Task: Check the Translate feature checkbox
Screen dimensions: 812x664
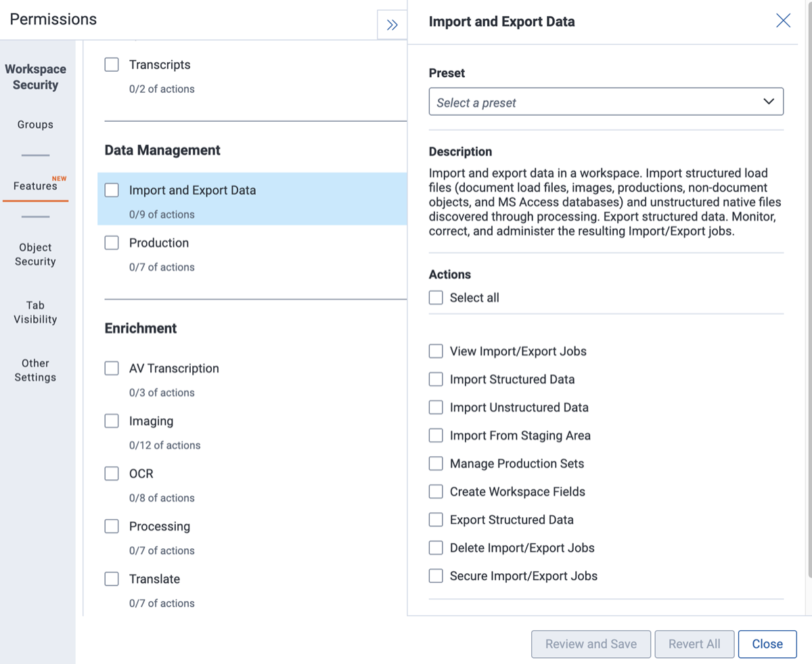Action: [x=112, y=579]
